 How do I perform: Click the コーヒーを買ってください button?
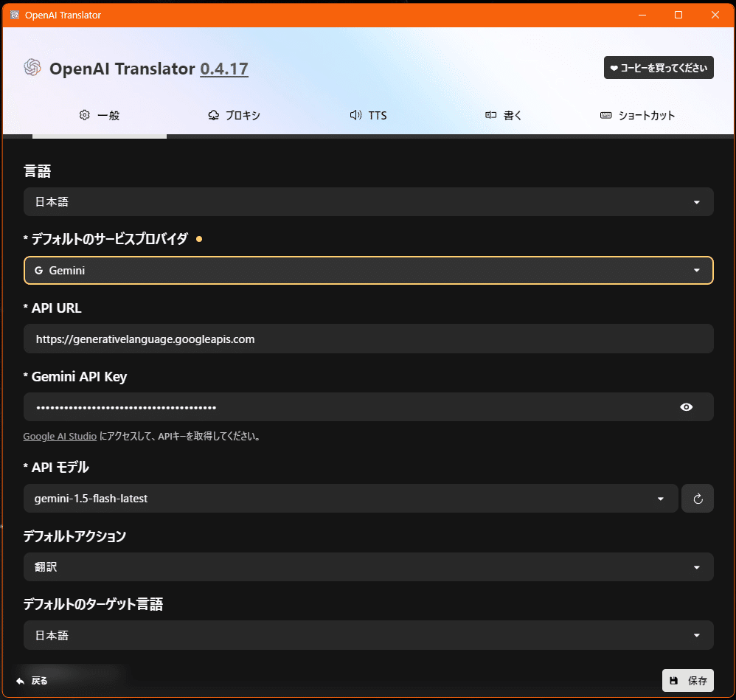coord(659,68)
